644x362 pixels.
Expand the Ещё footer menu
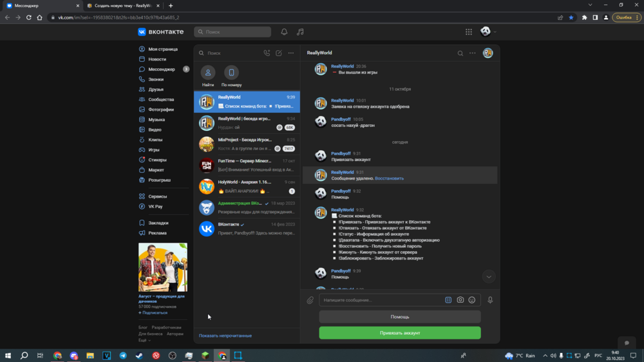pyautogui.click(x=144, y=340)
